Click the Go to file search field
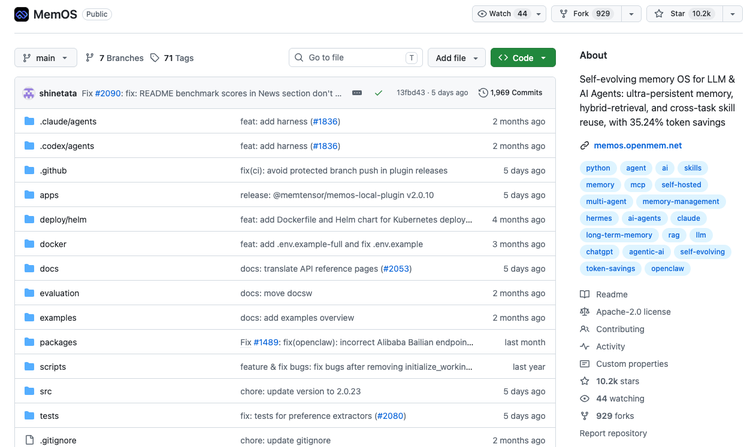Screen dimensions: 750x447 click(355, 58)
